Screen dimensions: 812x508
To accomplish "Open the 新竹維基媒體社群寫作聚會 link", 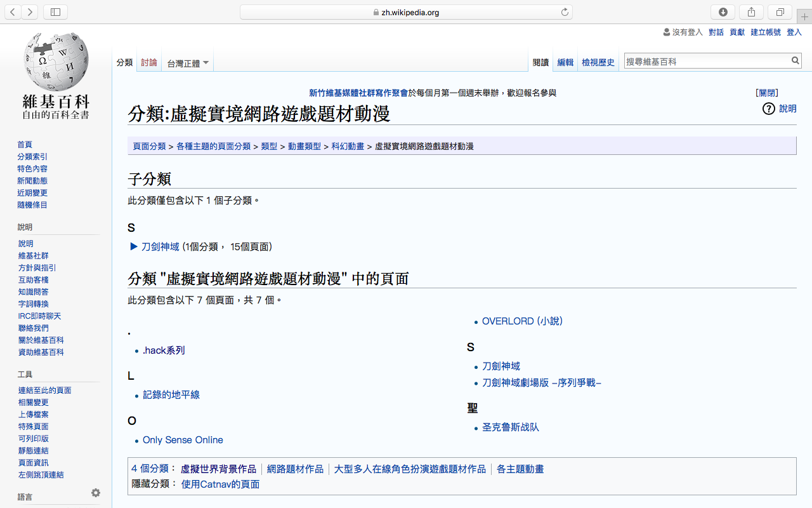I will [358, 93].
